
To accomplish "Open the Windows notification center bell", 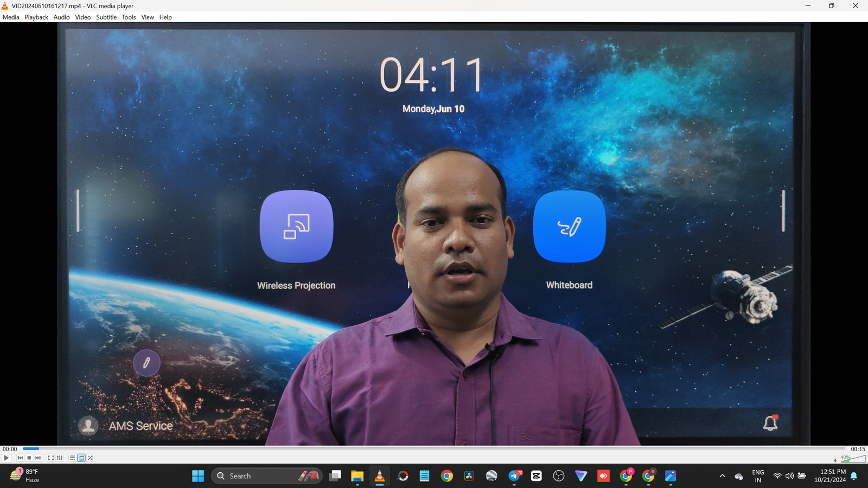I will (x=854, y=476).
